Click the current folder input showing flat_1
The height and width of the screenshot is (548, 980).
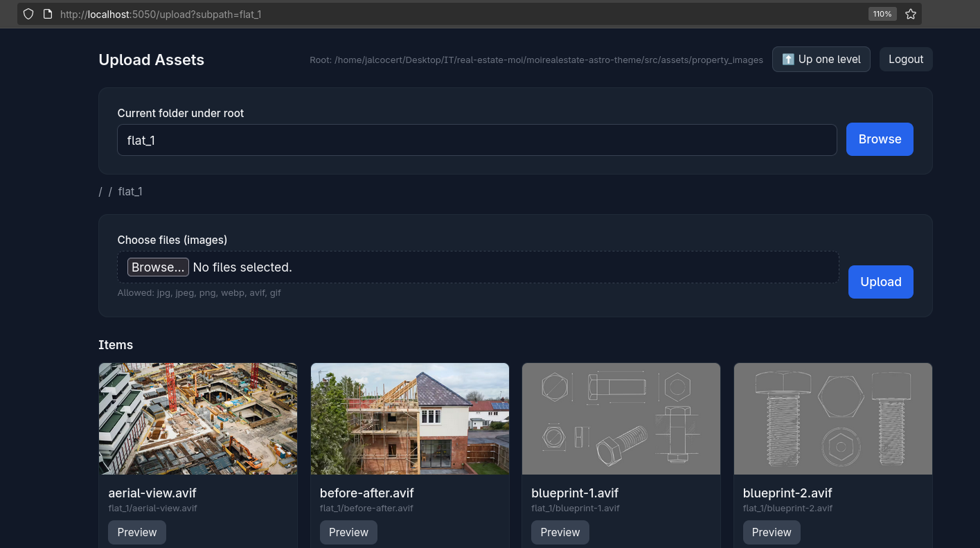477,140
